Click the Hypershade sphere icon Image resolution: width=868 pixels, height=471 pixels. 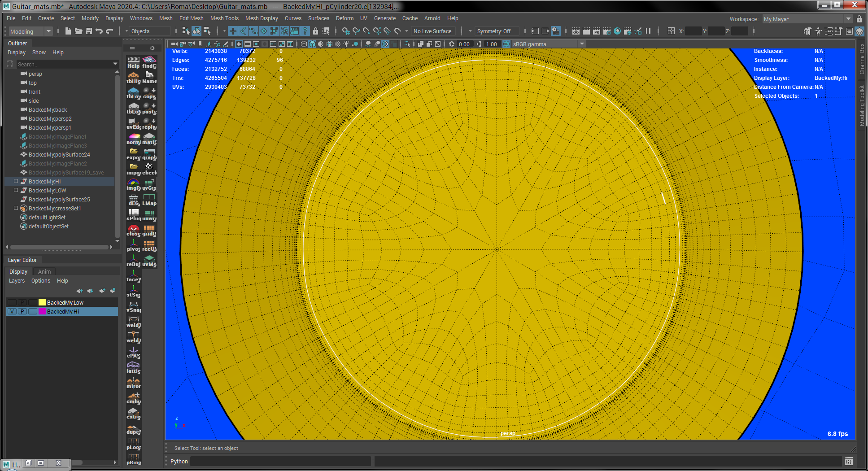pos(617,31)
